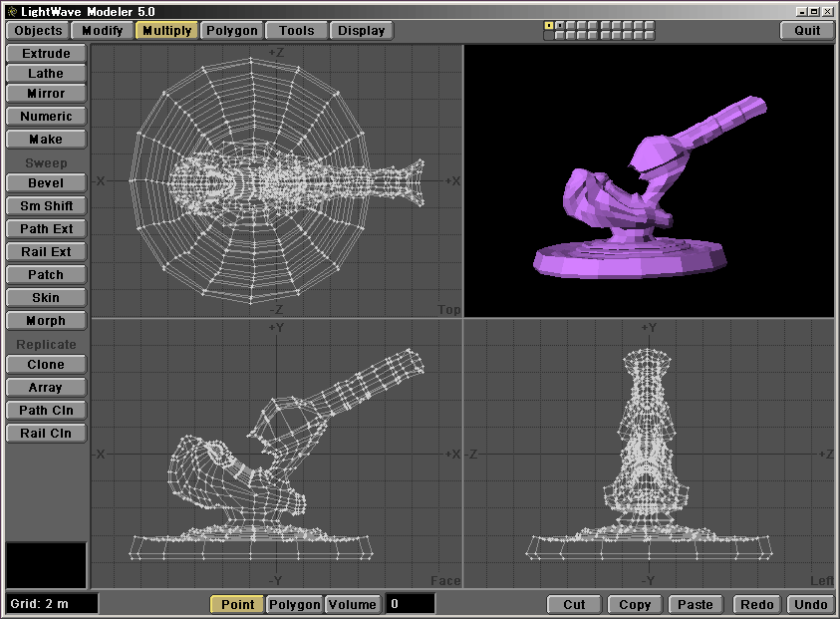Open the Display tab

361,30
